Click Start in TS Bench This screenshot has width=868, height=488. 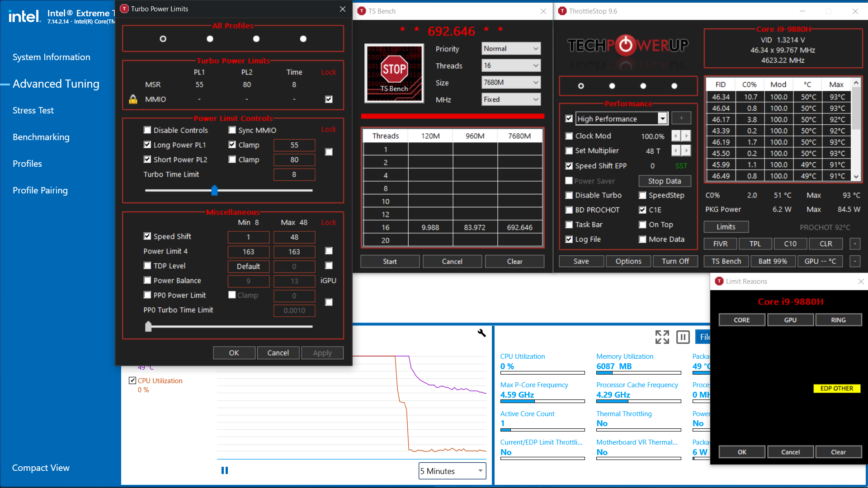(x=390, y=261)
